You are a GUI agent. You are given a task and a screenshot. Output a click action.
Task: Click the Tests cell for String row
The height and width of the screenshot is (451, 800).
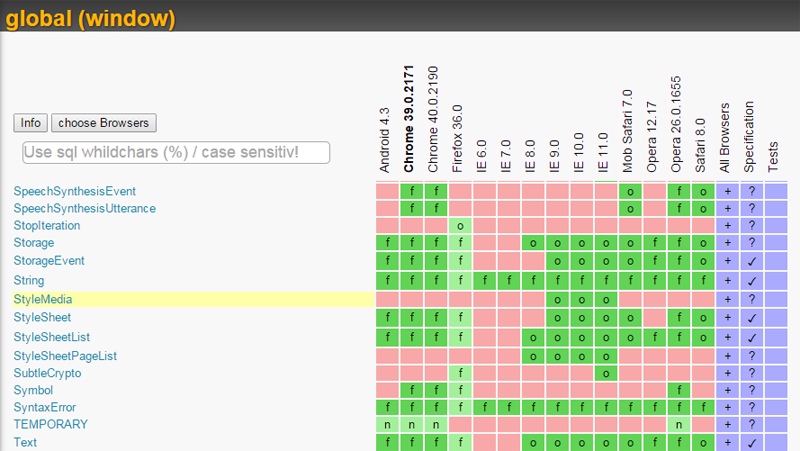[776, 281]
